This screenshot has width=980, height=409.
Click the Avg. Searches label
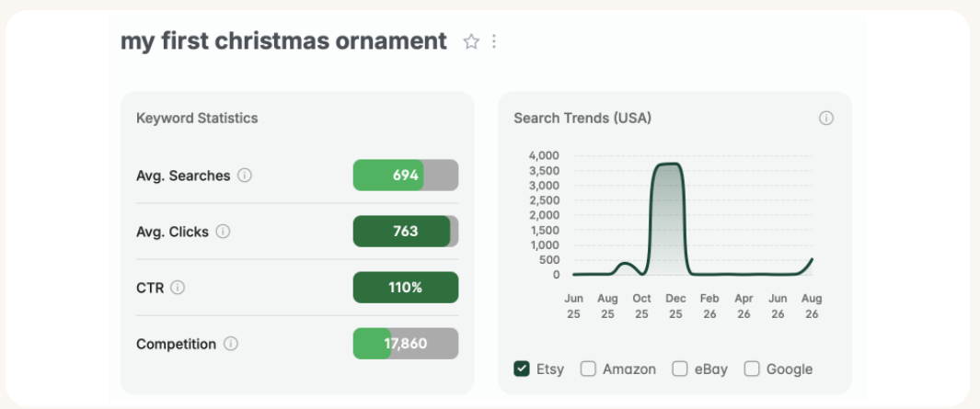183,176
